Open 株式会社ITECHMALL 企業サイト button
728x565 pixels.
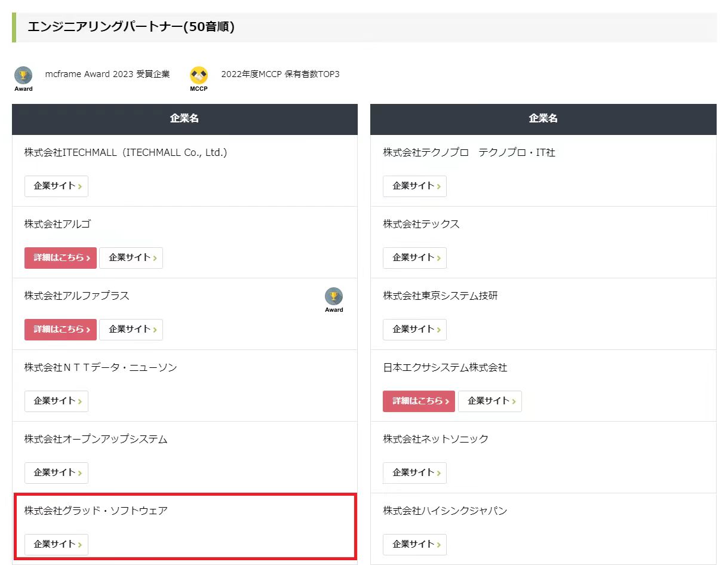pos(56,186)
